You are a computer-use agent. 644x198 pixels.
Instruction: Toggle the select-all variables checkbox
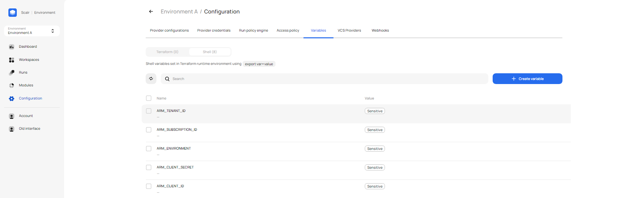pos(149,98)
